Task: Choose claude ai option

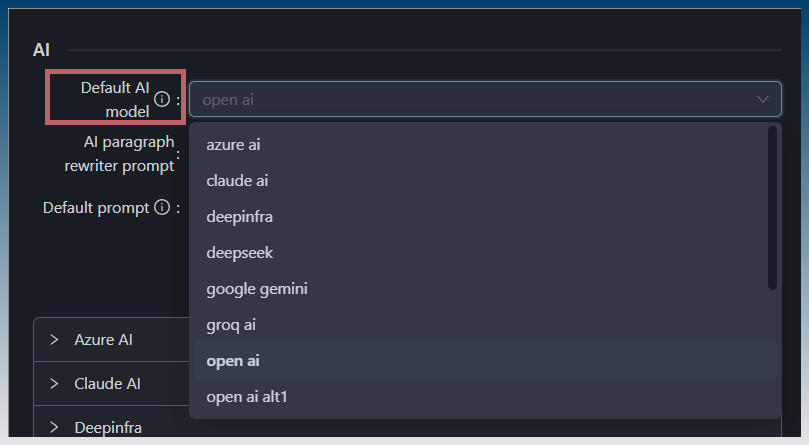Action: pos(237,181)
